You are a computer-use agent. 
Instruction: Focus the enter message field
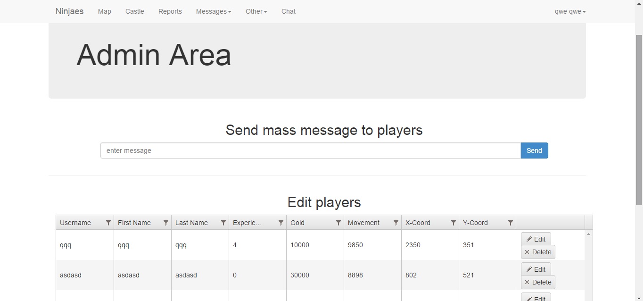311,150
